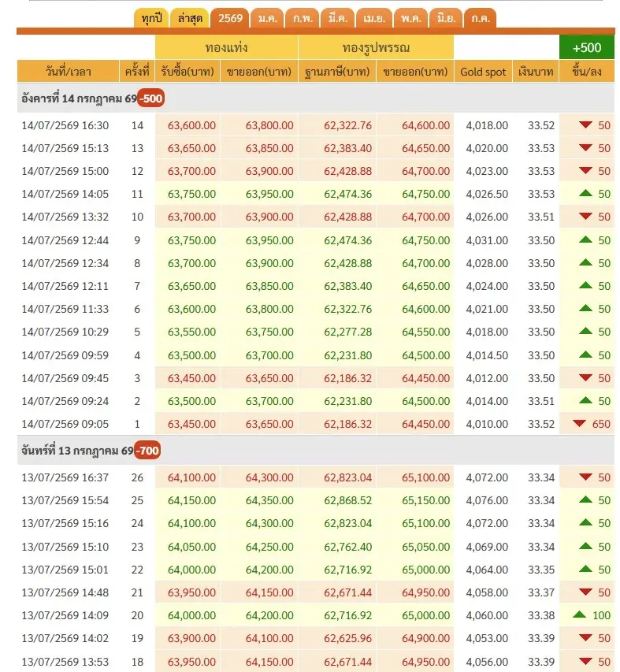620x672 pixels.
Task: Click the green +500 badge
Action: click(587, 47)
